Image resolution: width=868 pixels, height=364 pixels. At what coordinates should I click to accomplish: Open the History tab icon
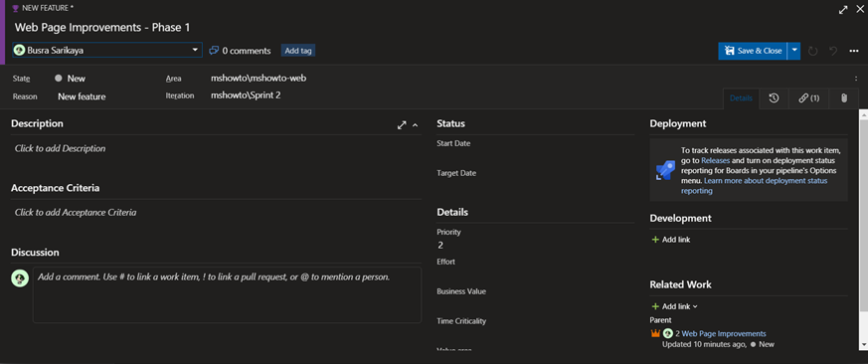774,98
